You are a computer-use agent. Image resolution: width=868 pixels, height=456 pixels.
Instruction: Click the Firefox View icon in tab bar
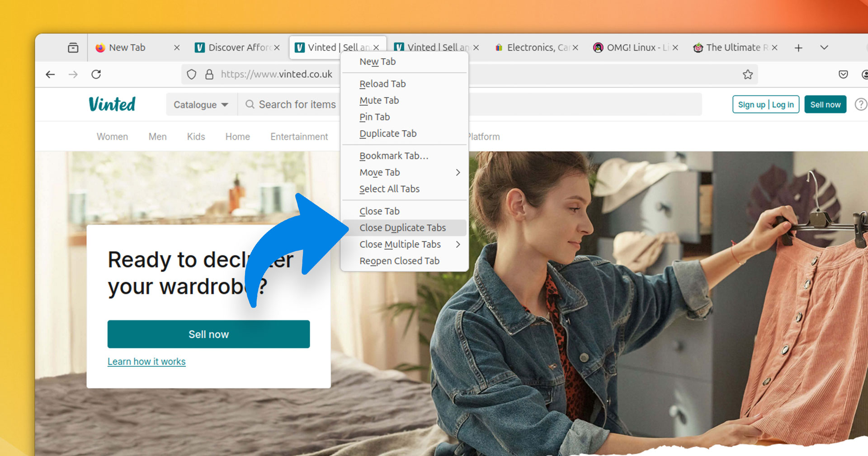(73, 47)
